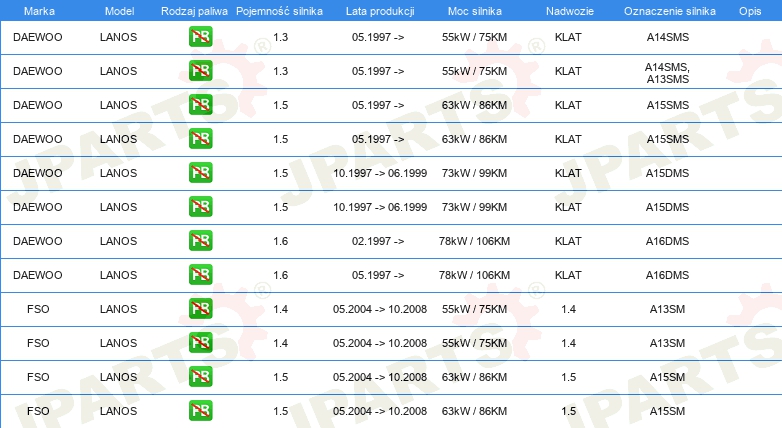This screenshot has height=428, width=782.
Task: Click the Pojemność silnika column header
Action: point(279,11)
